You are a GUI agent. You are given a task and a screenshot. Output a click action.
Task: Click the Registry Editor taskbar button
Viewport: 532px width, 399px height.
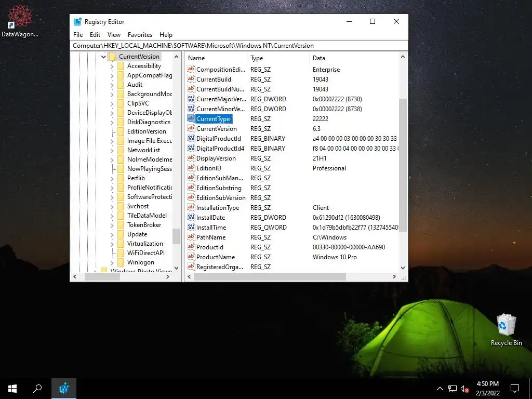64,389
